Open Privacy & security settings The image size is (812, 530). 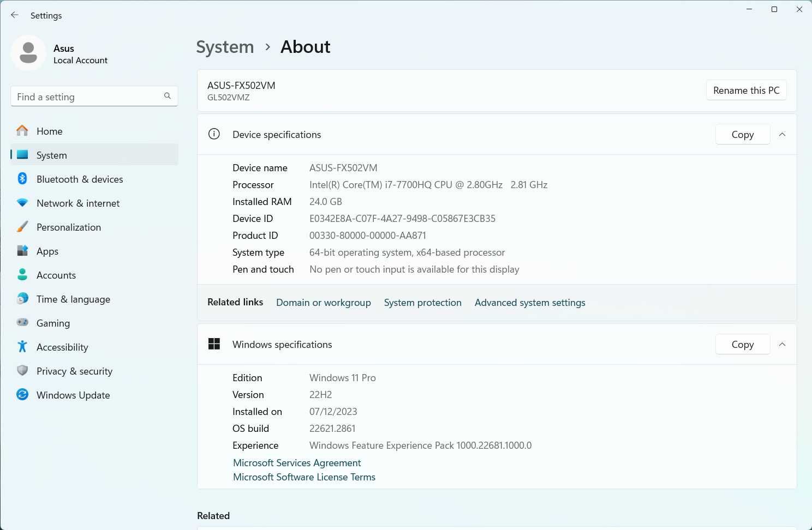[74, 371]
